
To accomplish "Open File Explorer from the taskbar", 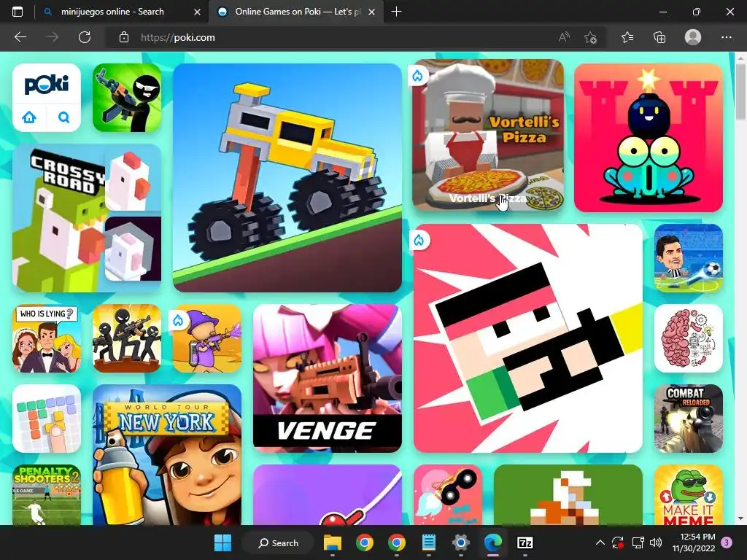I will click(x=333, y=542).
